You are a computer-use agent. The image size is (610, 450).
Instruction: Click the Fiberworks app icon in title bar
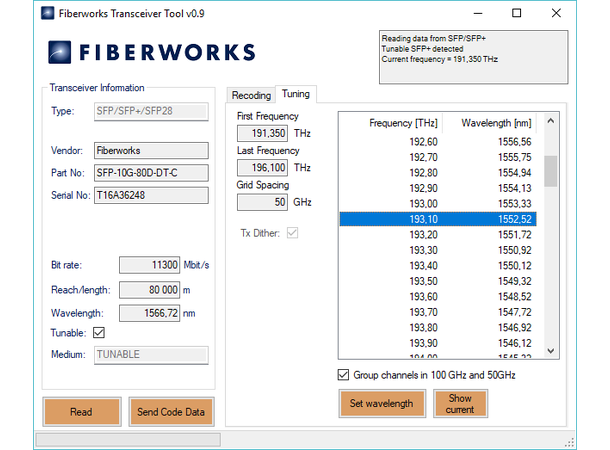tap(47, 13)
